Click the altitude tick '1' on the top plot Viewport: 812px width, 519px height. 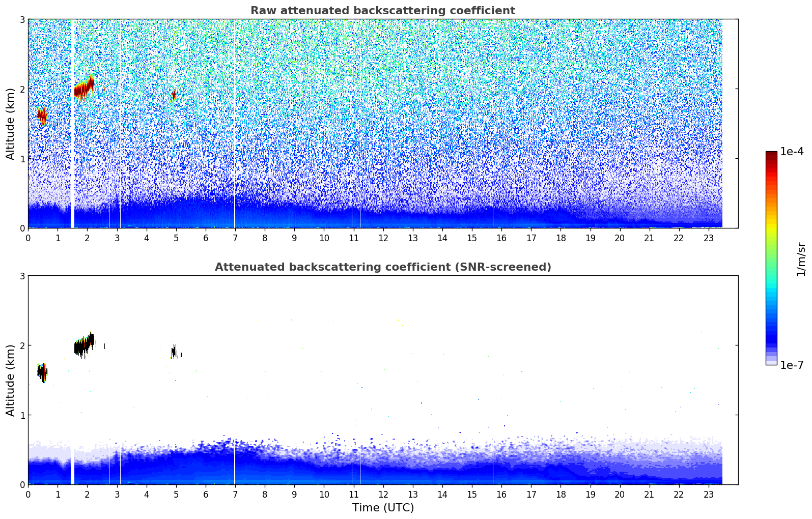22,159
